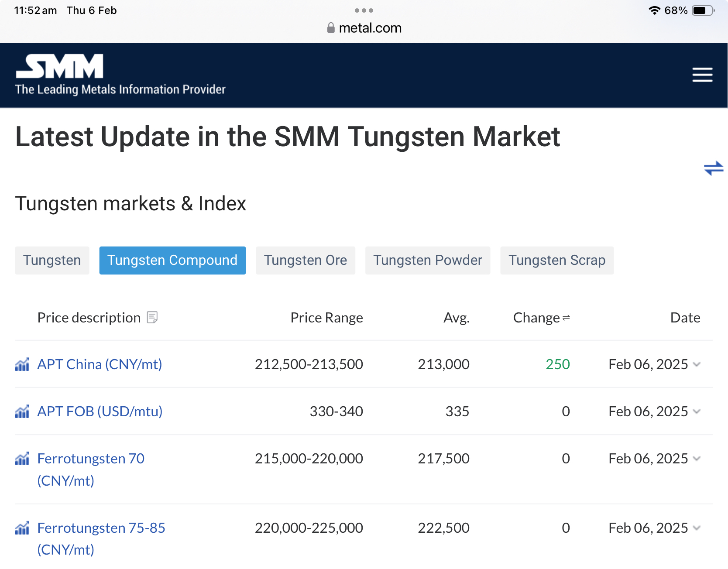This screenshot has height=569, width=728.
Task: Click the Date column header
Action: click(x=685, y=318)
